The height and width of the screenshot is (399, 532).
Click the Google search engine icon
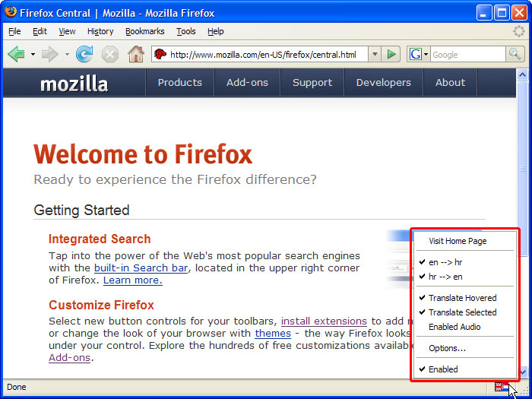click(x=415, y=54)
